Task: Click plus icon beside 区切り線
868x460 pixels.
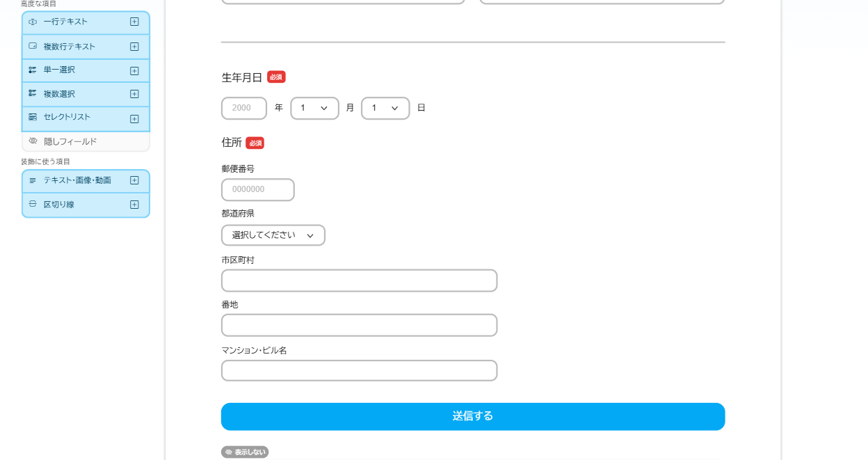Action: tap(134, 205)
